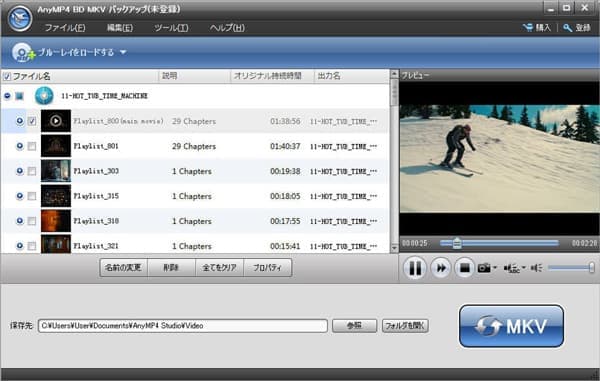Select the Playlist_318 orange thumbnail
Viewport: 600px width, 381px height.
coord(56,221)
